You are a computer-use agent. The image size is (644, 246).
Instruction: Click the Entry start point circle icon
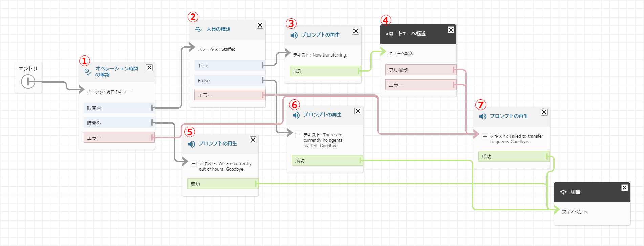point(28,82)
